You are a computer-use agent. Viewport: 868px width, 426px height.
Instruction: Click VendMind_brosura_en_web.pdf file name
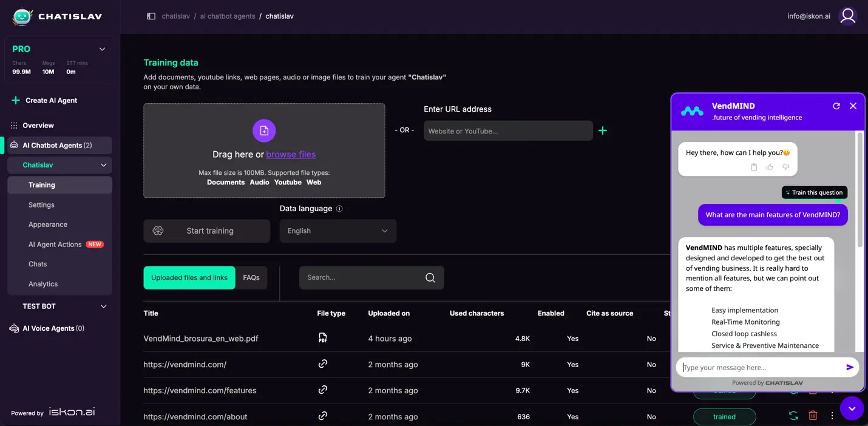click(x=201, y=339)
